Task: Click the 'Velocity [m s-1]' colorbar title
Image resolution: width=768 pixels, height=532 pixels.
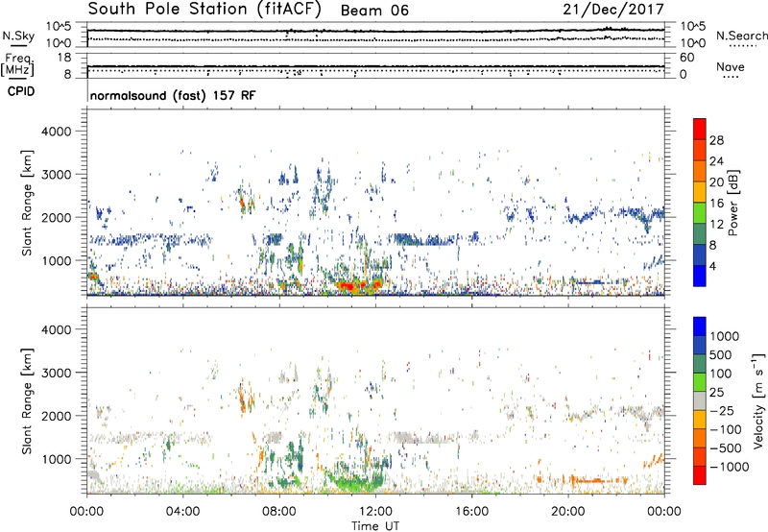Action: tap(757, 400)
